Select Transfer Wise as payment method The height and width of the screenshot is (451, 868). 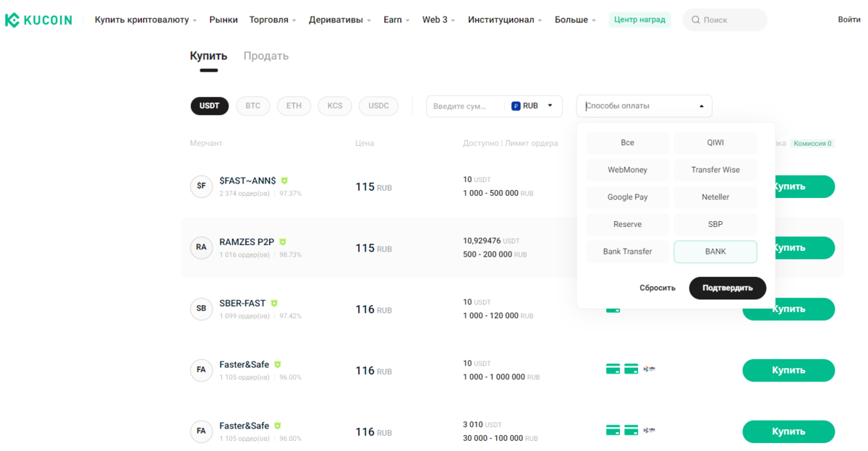pyautogui.click(x=715, y=170)
